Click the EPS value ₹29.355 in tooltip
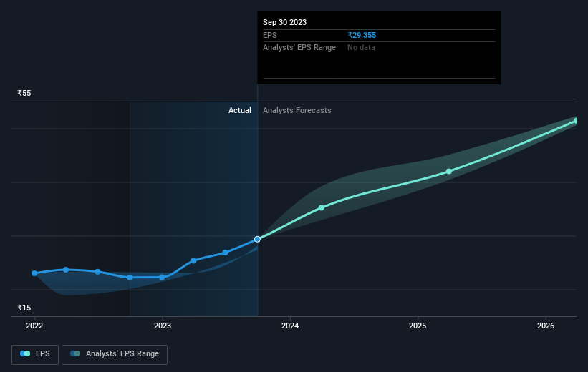The image size is (588, 372). click(362, 35)
